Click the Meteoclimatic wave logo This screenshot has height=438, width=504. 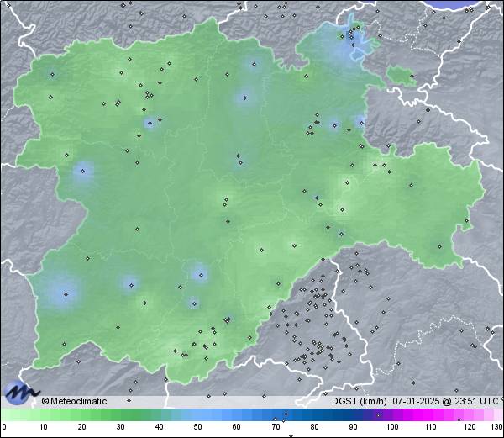(x=21, y=393)
